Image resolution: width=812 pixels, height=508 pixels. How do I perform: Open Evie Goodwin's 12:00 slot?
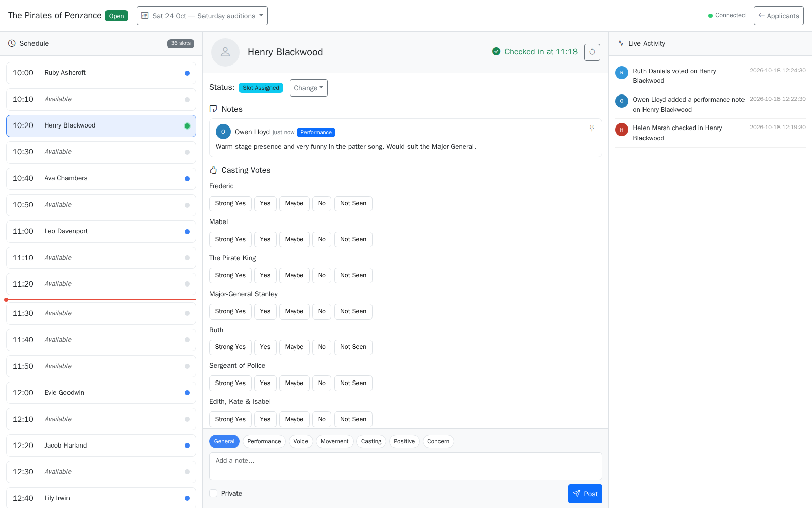101,393
